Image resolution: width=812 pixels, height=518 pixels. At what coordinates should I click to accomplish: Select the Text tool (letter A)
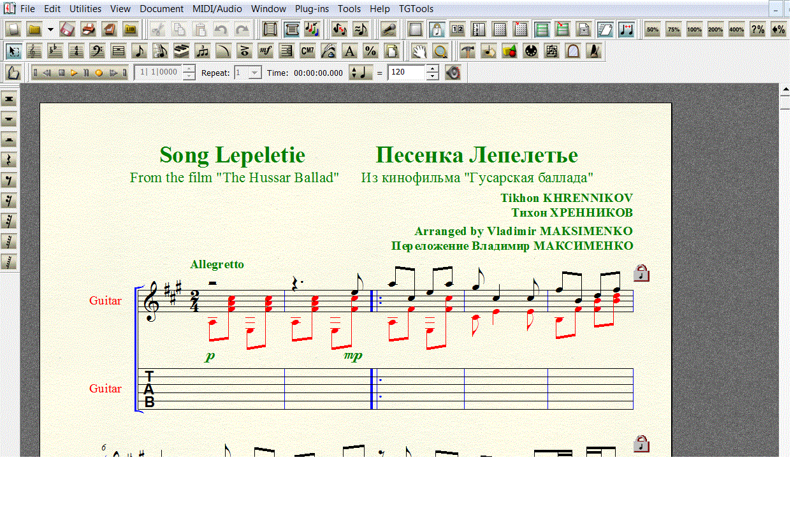pyautogui.click(x=349, y=52)
